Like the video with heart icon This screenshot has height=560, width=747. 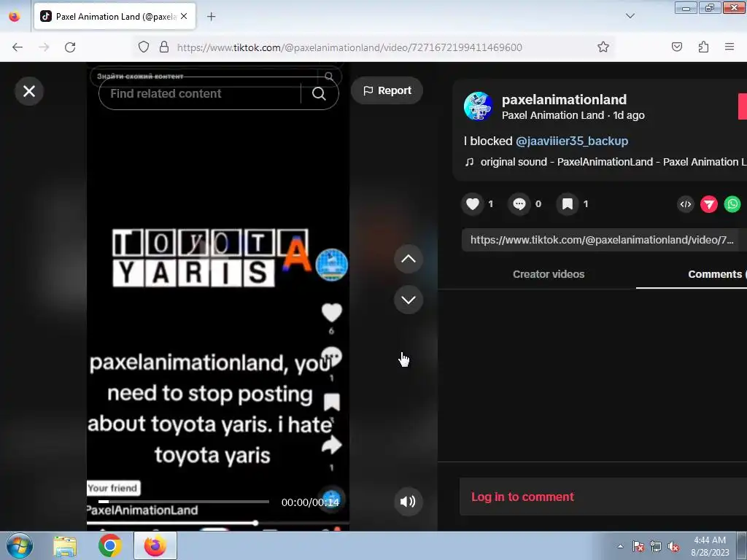click(472, 204)
